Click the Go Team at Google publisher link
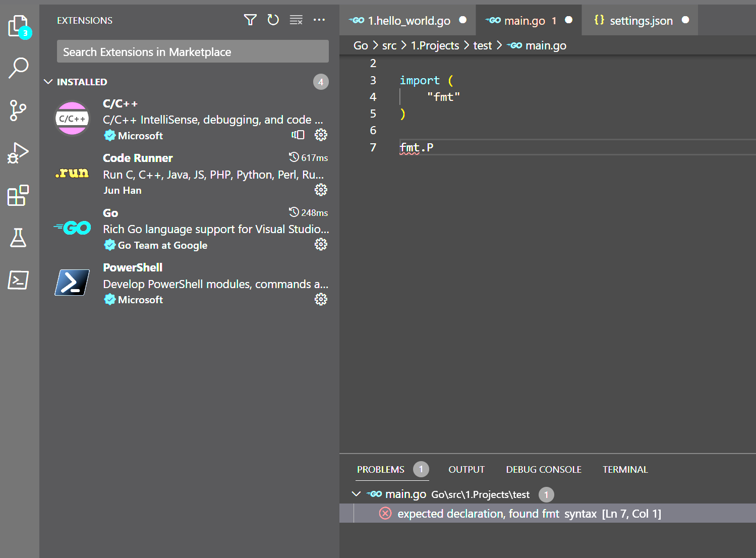Image resolution: width=756 pixels, height=558 pixels. coord(162,245)
